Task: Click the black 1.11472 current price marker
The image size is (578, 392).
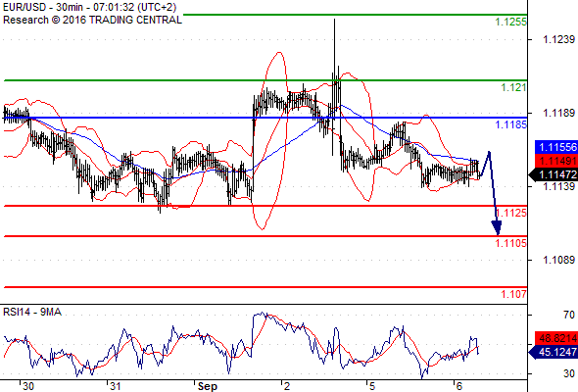Action: tap(554, 174)
